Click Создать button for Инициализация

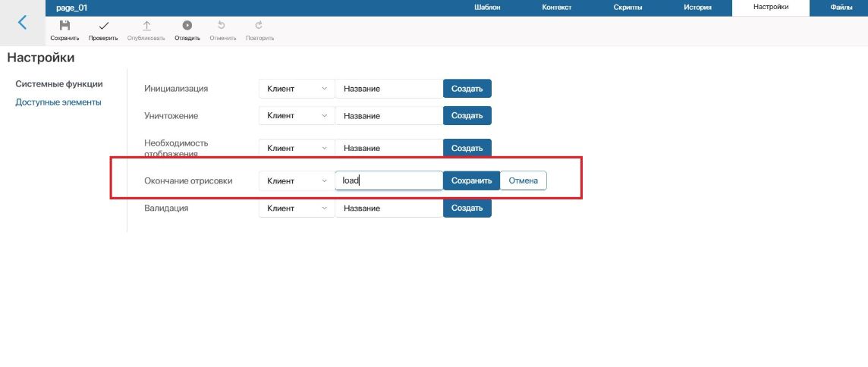pyautogui.click(x=467, y=89)
